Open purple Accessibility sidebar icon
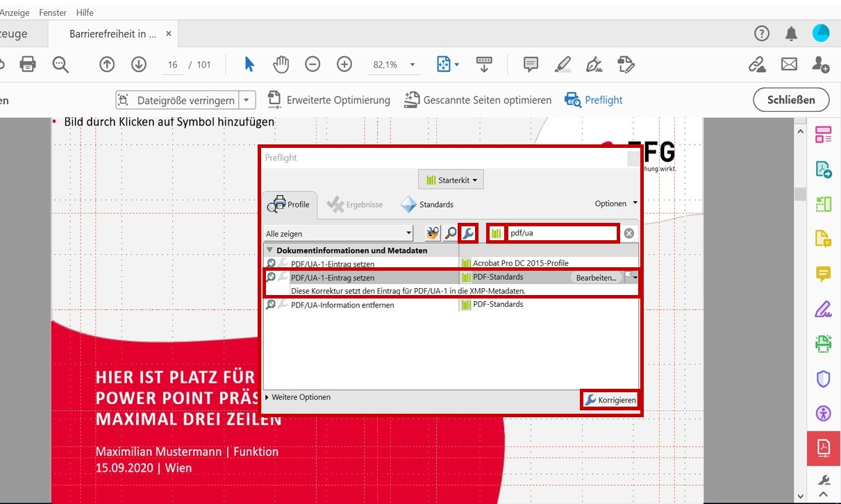 pos(824,413)
